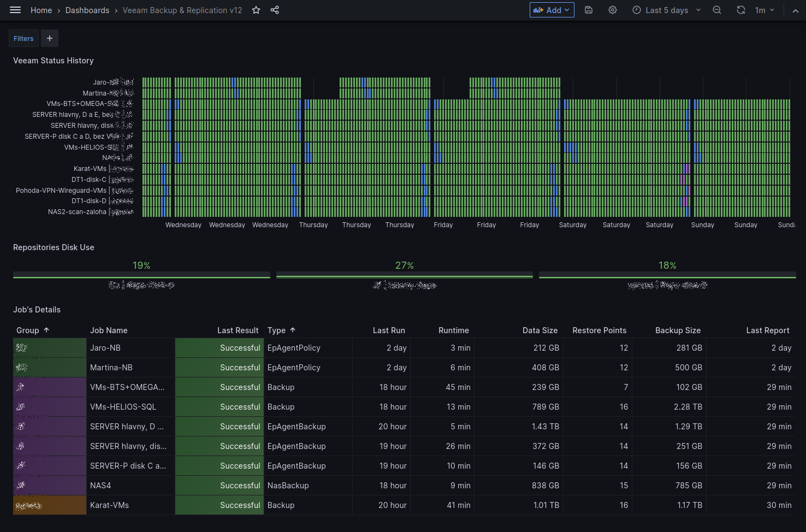Sort table by Last Run column
This screenshot has height=532, width=806.
[389, 330]
